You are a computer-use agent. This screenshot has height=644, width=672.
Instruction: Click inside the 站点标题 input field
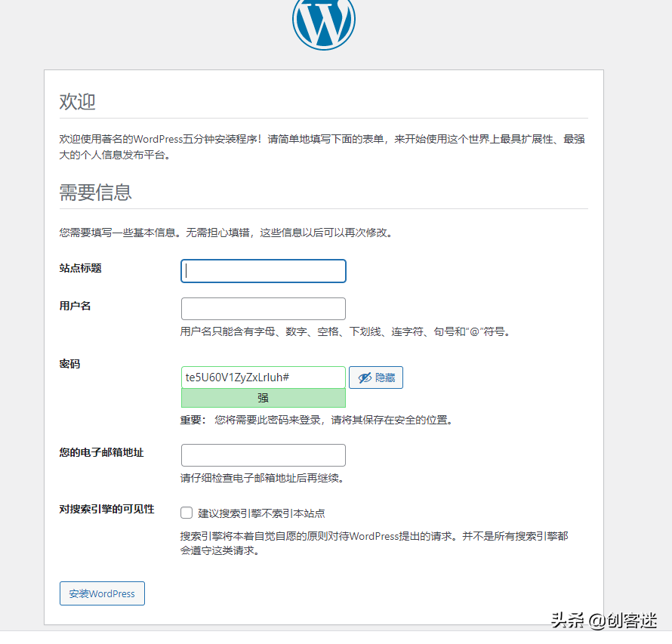263,270
